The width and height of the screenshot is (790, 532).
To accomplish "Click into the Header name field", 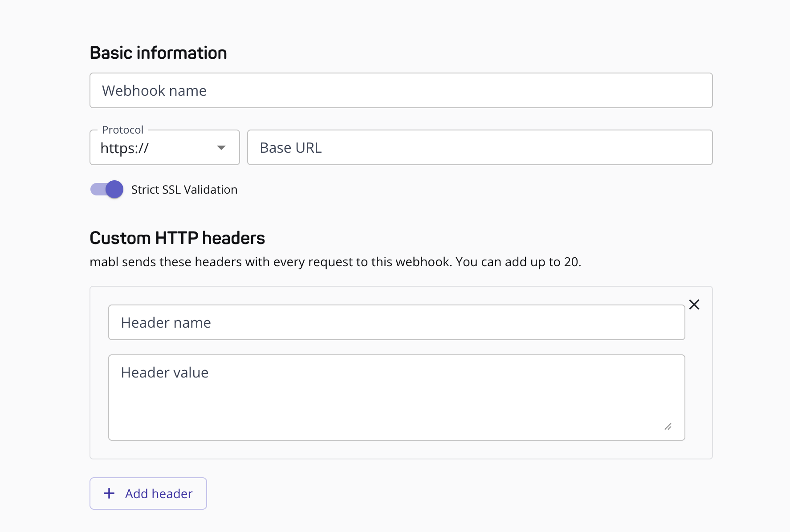I will [x=396, y=322].
